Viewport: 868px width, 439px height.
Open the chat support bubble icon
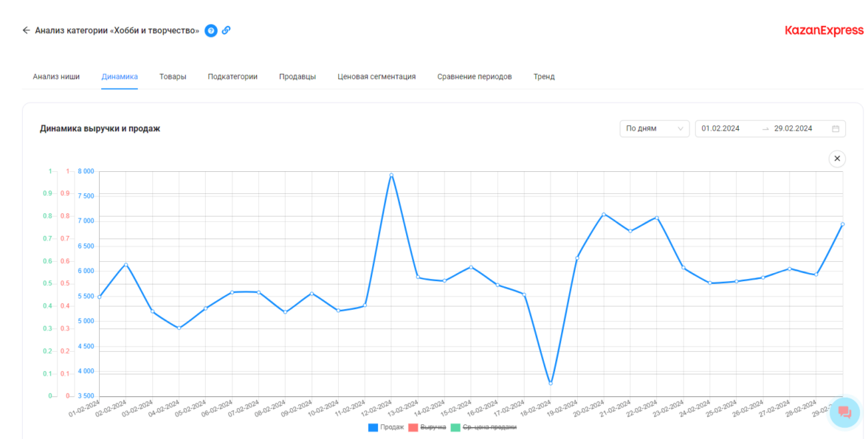[x=844, y=412]
